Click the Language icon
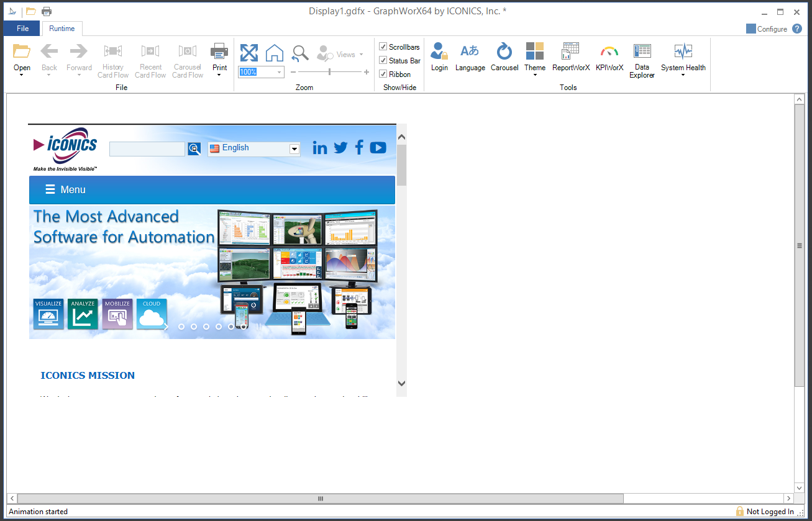 click(470, 57)
